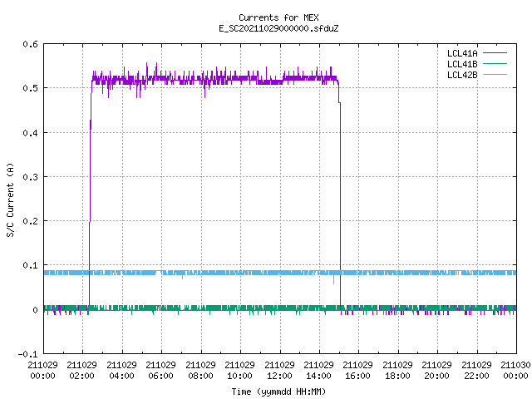532x399 pixels.
Task: Click the 0.2 y-axis tick label
Action: tap(30, 221)
